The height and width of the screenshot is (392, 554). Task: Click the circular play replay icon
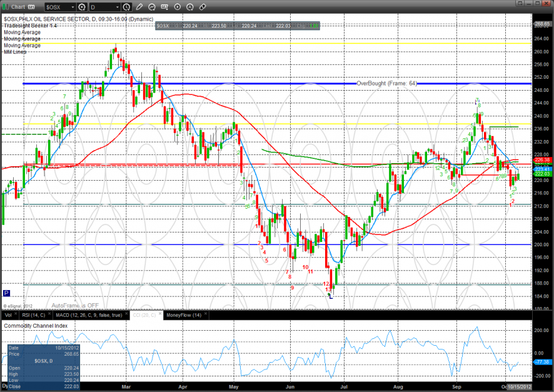[178, 7]
